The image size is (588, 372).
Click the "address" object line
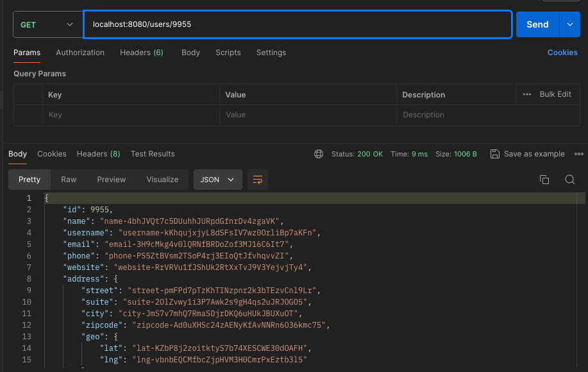(90, 279)
